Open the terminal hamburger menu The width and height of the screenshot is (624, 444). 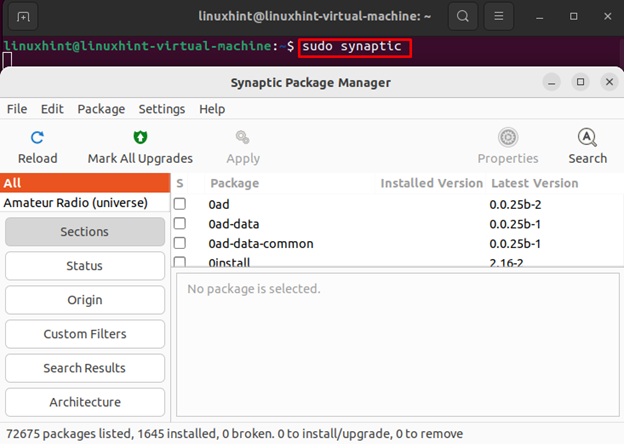(499, 17)
